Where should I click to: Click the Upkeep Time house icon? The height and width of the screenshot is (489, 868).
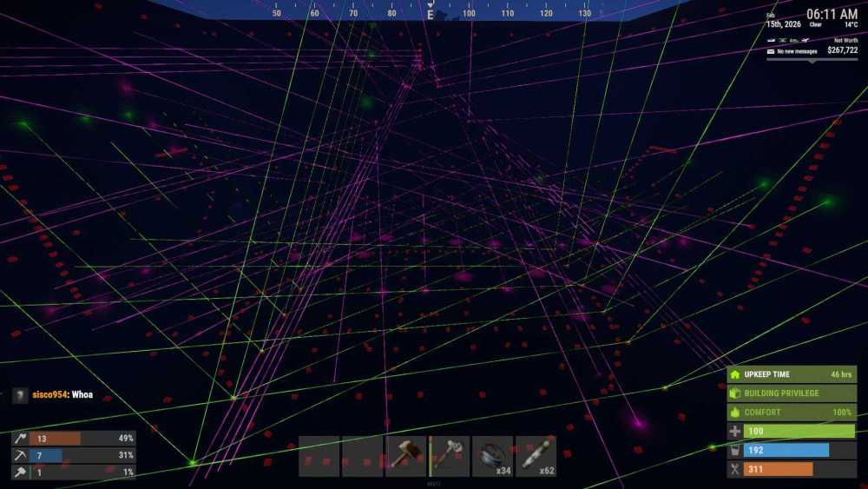734,374
